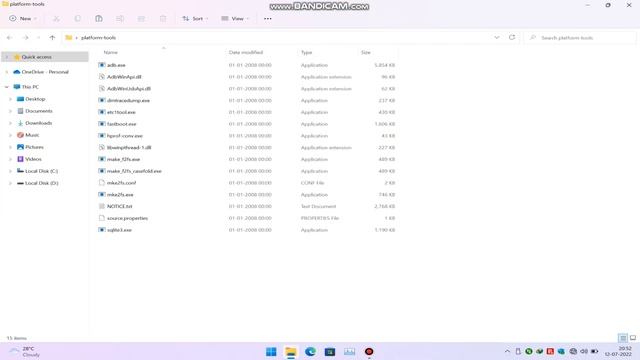The width and height of the screenshot is (640, 360).
Task: Expand the OneDrive - Personal node
Action: point(7,72)
